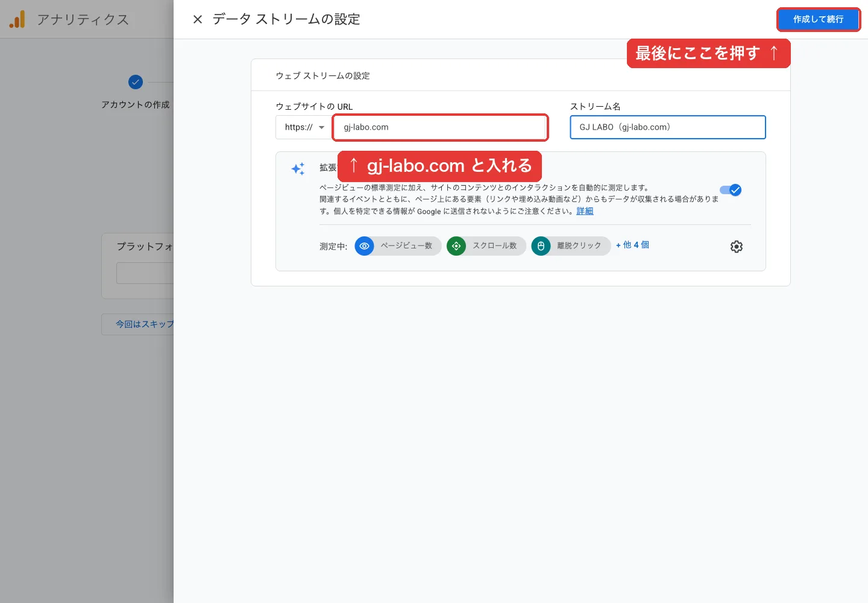Click the ウェブサイトの URL label

pos(314,107)
